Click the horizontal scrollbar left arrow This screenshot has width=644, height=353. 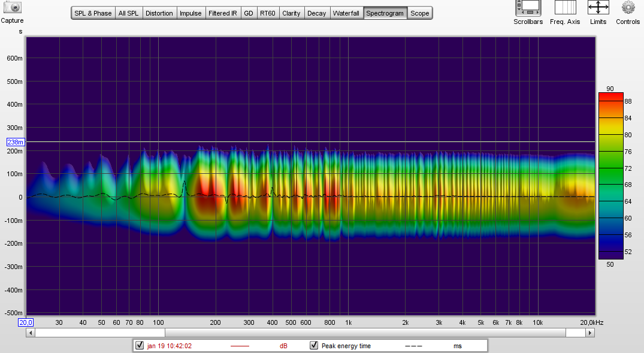click(30, 333)
